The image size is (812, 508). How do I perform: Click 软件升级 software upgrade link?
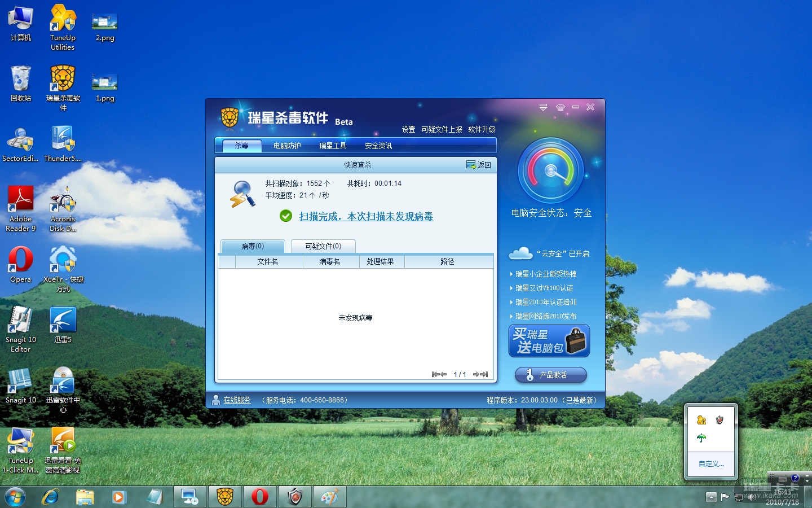point(482,130)
